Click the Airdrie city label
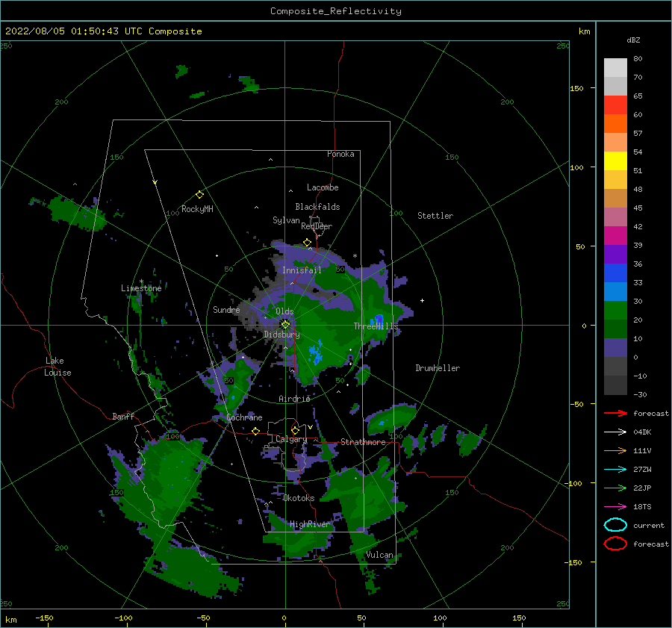Screen dimensions: 672x628 (x=294, y=399)
